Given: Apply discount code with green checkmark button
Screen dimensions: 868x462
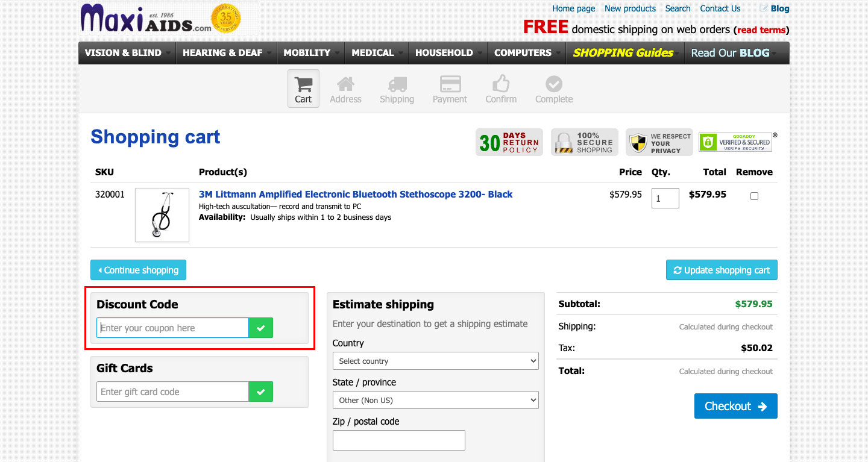Looking at the screenshot, I should (x=261, y=328).
